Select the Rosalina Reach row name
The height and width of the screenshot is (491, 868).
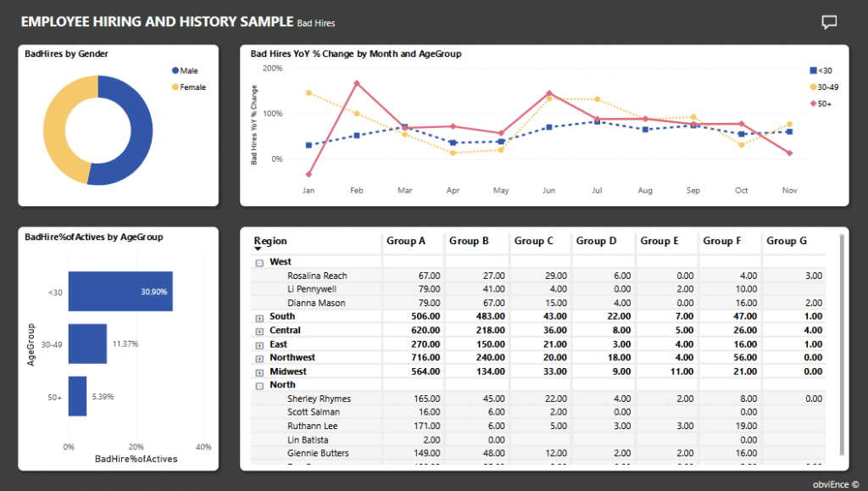(317, 276)
